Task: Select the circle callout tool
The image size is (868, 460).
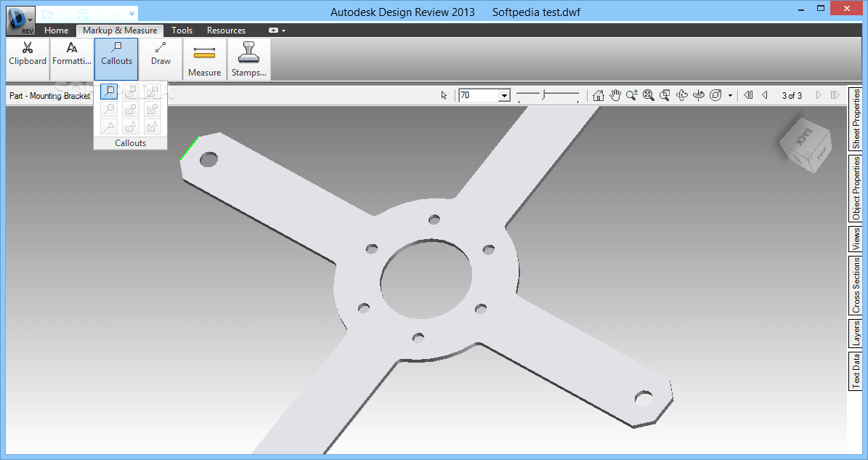Action: pos(109,108)
